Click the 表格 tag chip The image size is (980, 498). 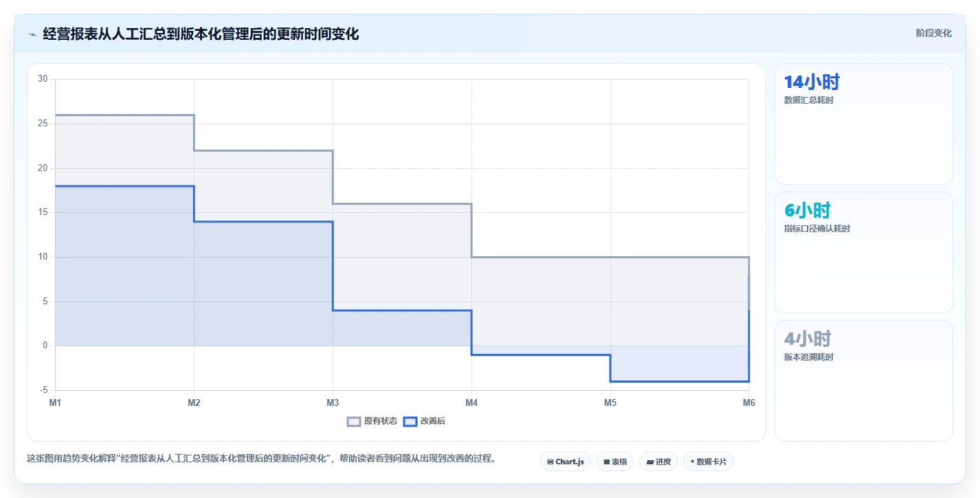tap(615, 462)
